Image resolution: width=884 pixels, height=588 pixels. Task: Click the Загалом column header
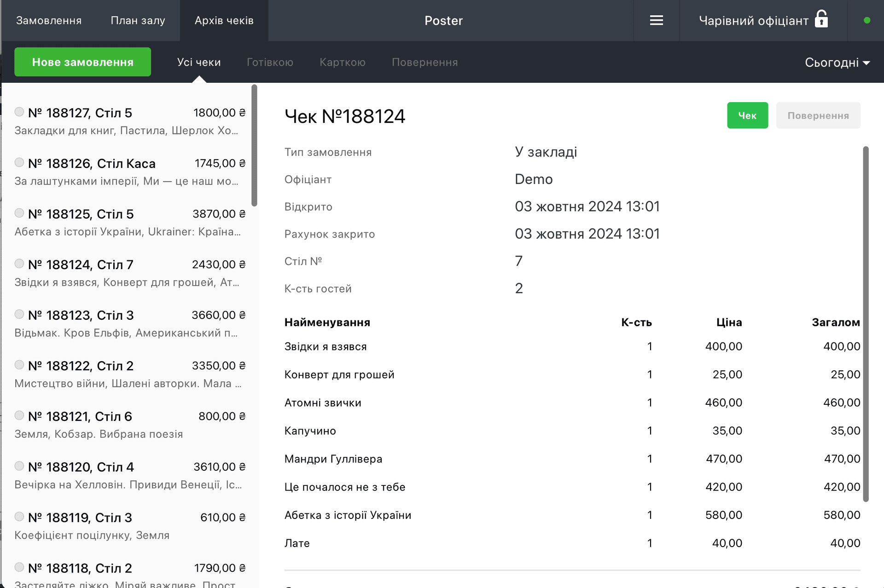point(836,322)
